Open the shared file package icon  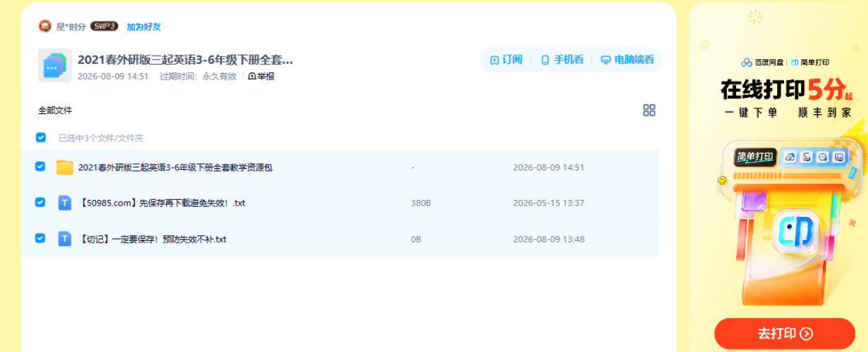tap(55, 65)
